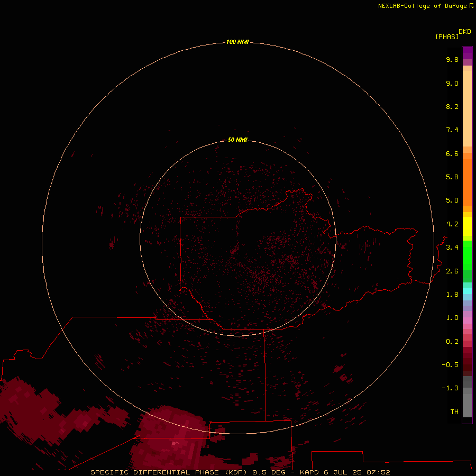Select the 50 NMI range ring label
476x476 pixels.
coord(237,140)
